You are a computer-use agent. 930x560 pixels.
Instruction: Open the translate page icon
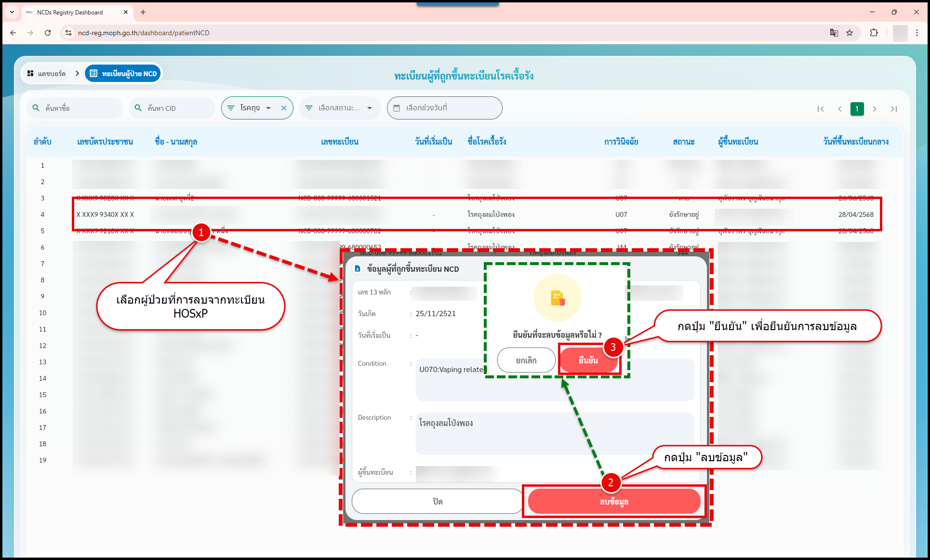click(834, 33)
